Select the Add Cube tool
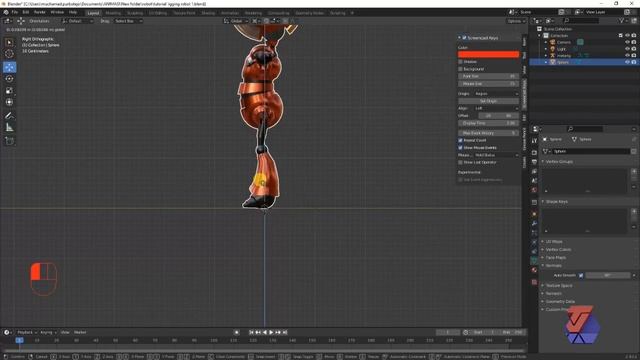Image resolution: width=640 pixels, height=360 pixels. point(9,141)
